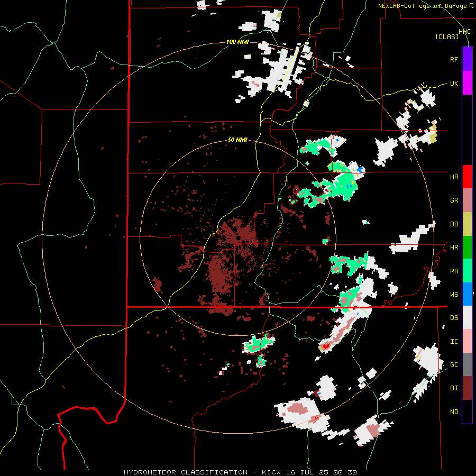This screenshot has height=476, width=476.
Task: Click the UK label in the legend
Action: point(454,83)
